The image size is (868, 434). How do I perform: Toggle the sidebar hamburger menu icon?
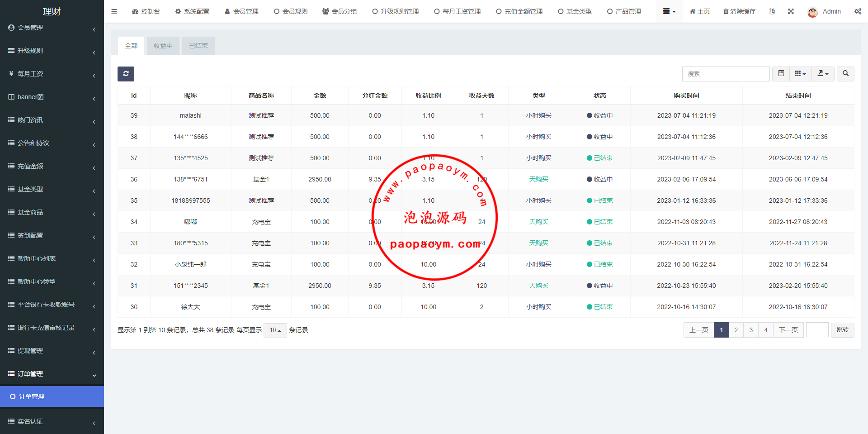coord(114,11)
